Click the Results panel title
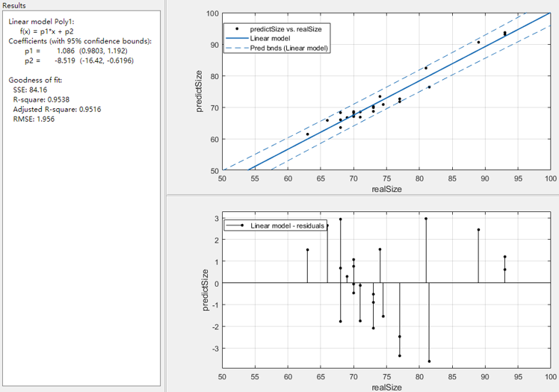 (x=14, y=5)
